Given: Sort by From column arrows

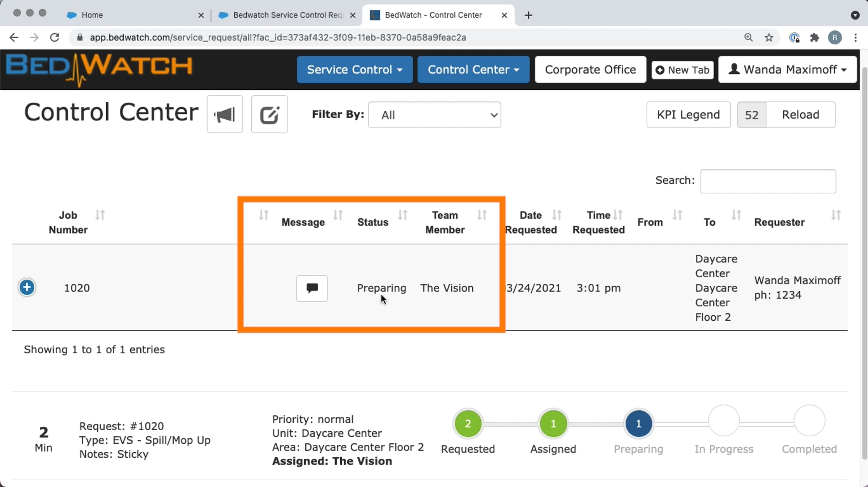Looking at the screenshot, I should (677, 215).
